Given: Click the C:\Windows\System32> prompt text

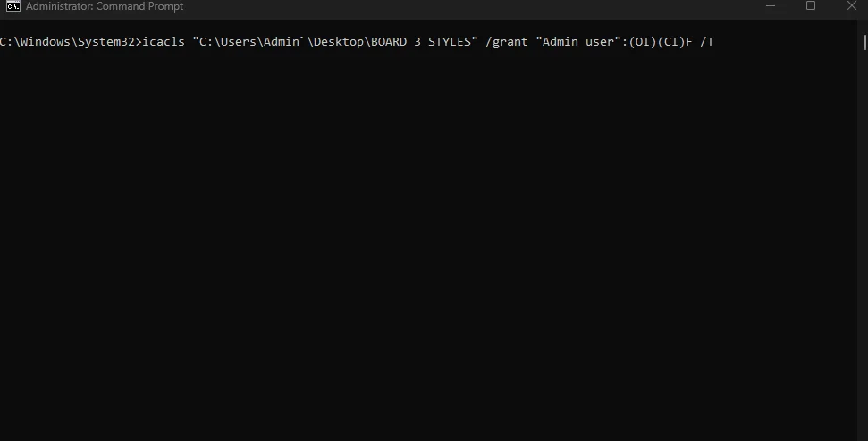Looking at the screenshot, I should coord(71,42).
